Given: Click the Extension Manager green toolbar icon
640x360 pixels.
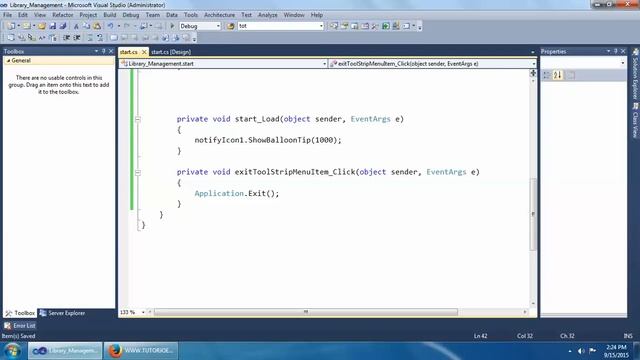Looking at the screenshot, I should click(386, 26).
